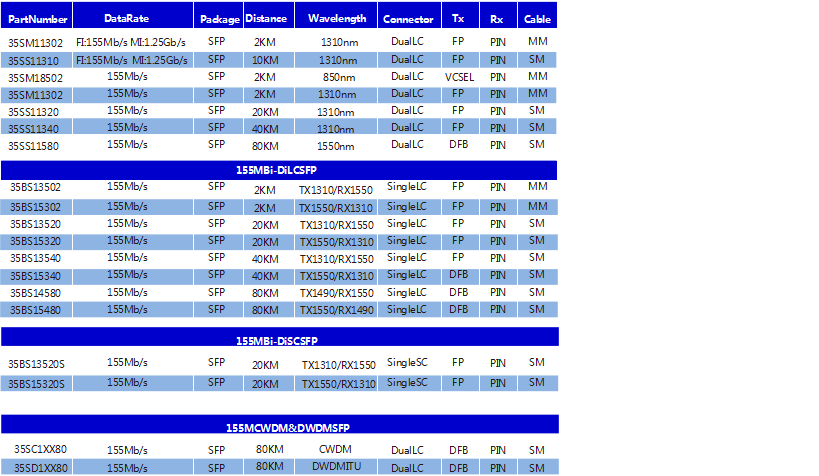The height and width of the screenshot is (476, 819).
Task: Select part number 35BS15320S
Action: tap(36, 384)
